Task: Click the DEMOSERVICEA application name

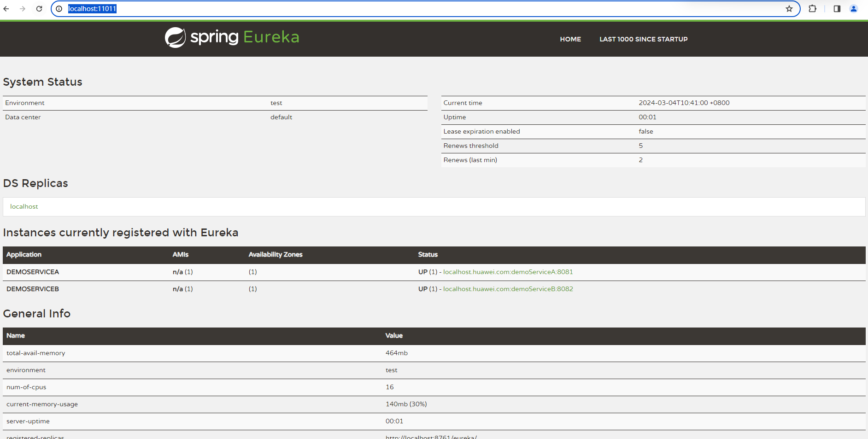Action: (x=33, y=272)
